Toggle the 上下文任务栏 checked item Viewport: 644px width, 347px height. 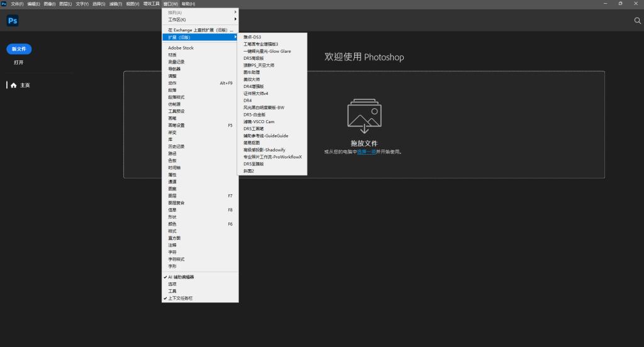point(200,298)
